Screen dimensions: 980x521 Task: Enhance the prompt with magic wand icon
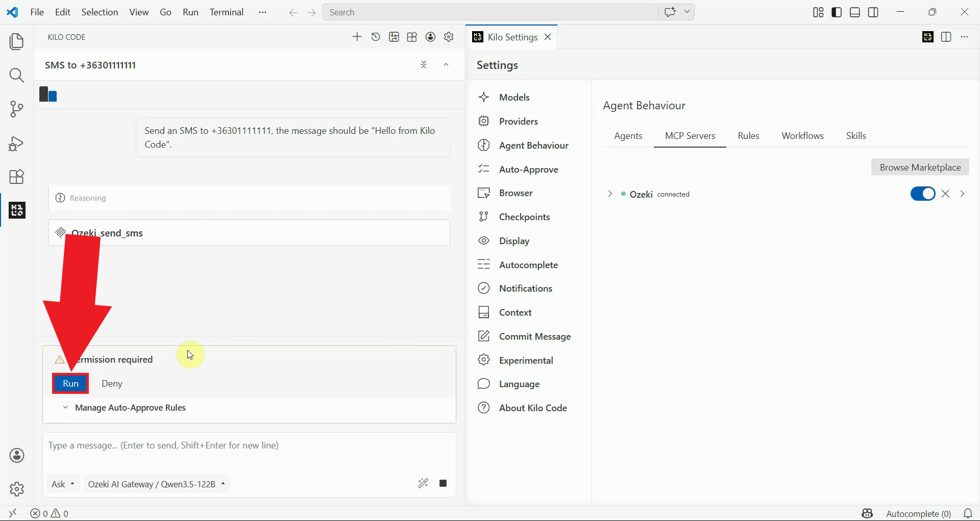click(x=423, y=483)
